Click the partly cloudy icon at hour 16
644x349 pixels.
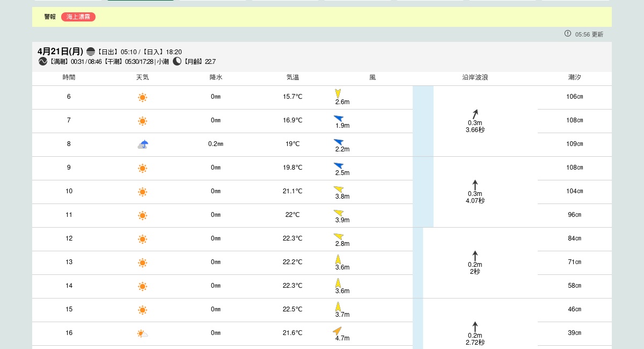[142, 333]
